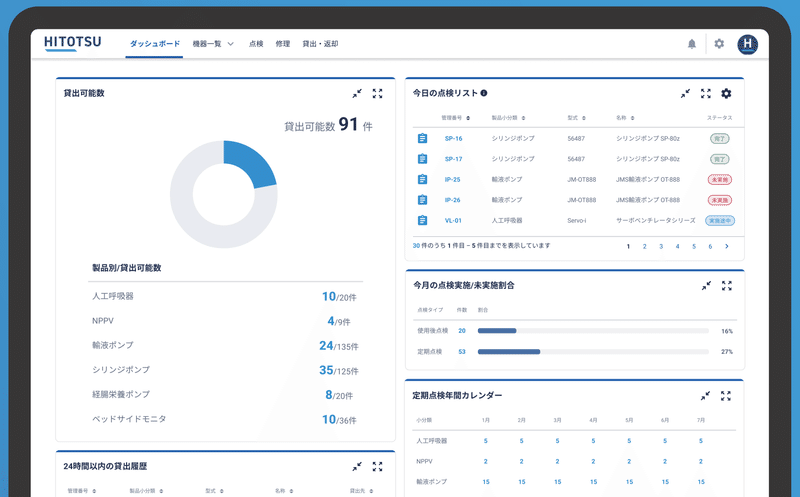The height and width of the screenshot is (497, 800).
Task: Go to page 2 of inspection list
Action: [x=644, y=246]
